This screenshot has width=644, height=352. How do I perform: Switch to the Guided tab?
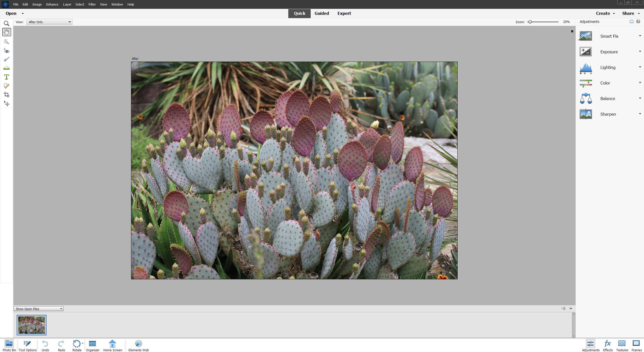pos(322,13)
